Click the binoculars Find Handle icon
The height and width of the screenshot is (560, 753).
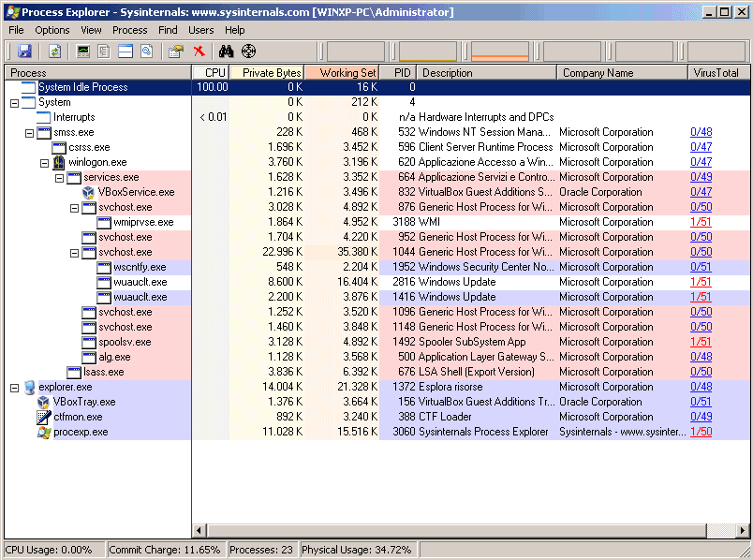[x=227, y=51]
